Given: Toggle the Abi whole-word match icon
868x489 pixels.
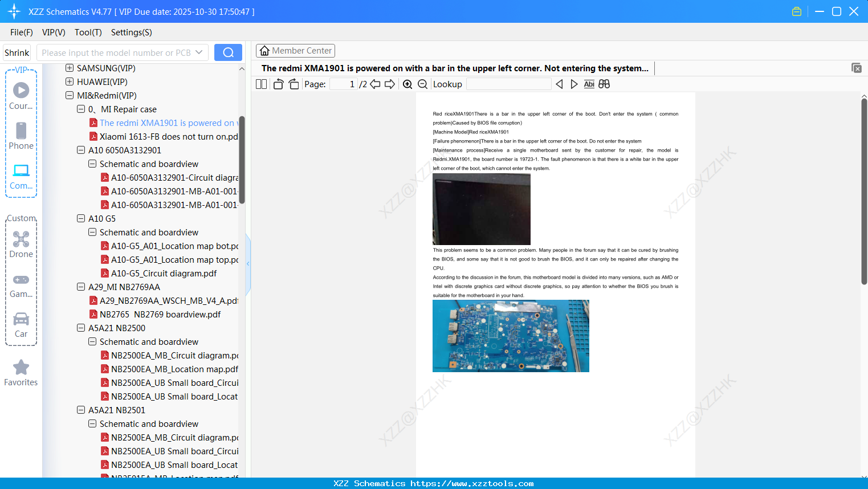Looking at the screenshot, I should pyautogui.click(x=589, y=84).
